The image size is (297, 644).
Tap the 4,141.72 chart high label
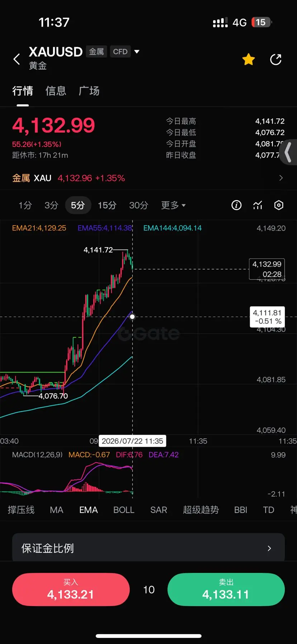pos(98,250)
